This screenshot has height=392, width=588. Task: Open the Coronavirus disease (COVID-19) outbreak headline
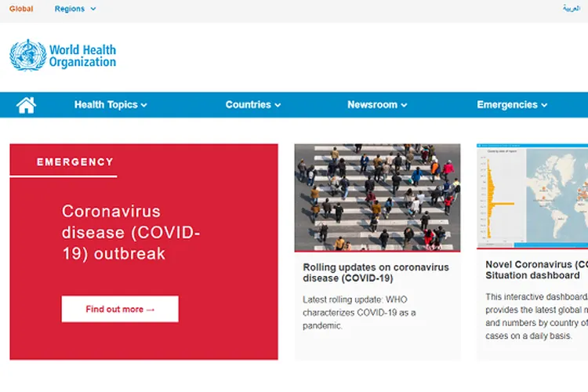131,232
